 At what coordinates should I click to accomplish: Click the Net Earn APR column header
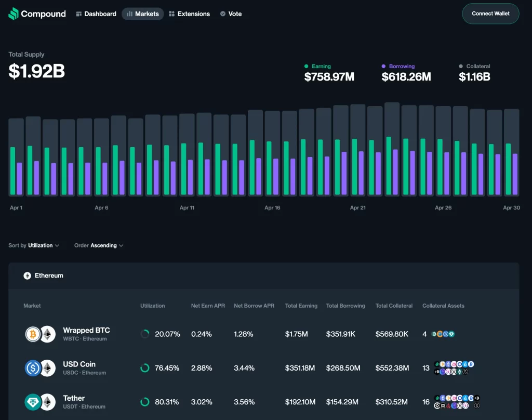208,306
